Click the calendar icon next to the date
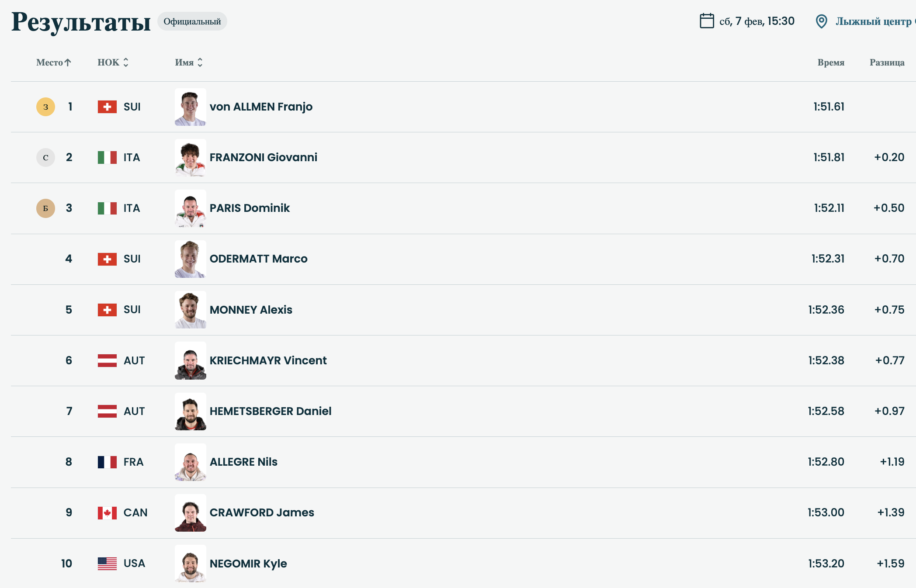Screen dimensions: 916x588 pos(707,21)
